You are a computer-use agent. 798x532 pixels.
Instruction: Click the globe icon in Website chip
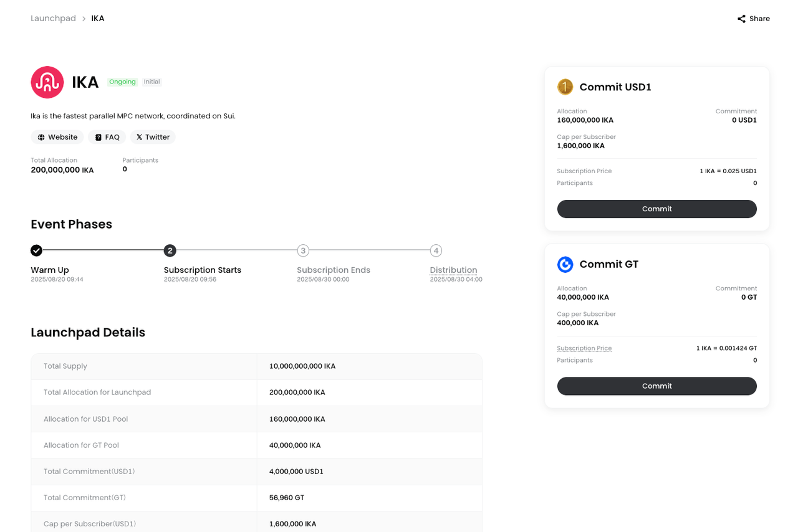click(41, 137)
